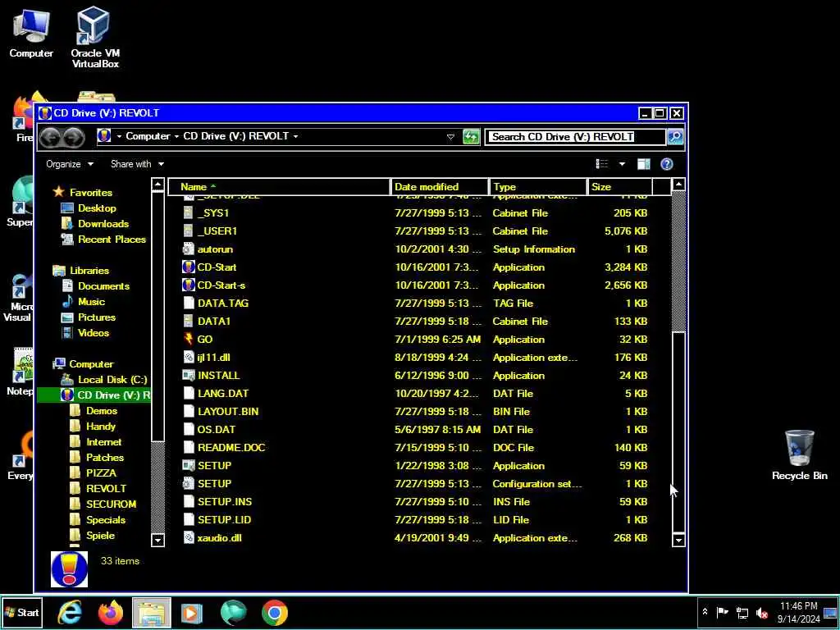Click the muted volume tray icon
This screenshot has width=840, height=630.
pyautogui.click(x=762, y=613)
